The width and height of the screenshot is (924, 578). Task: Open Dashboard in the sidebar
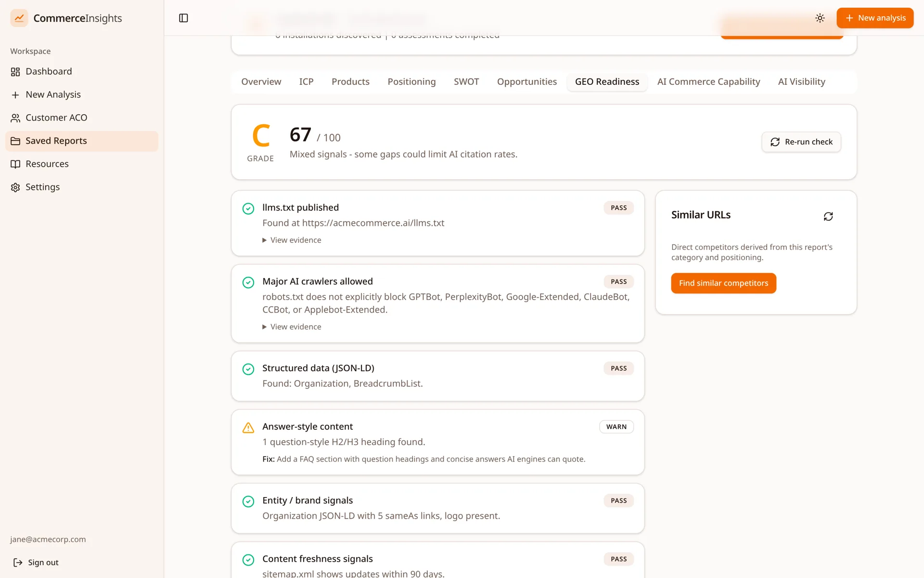tap(82, 71)
